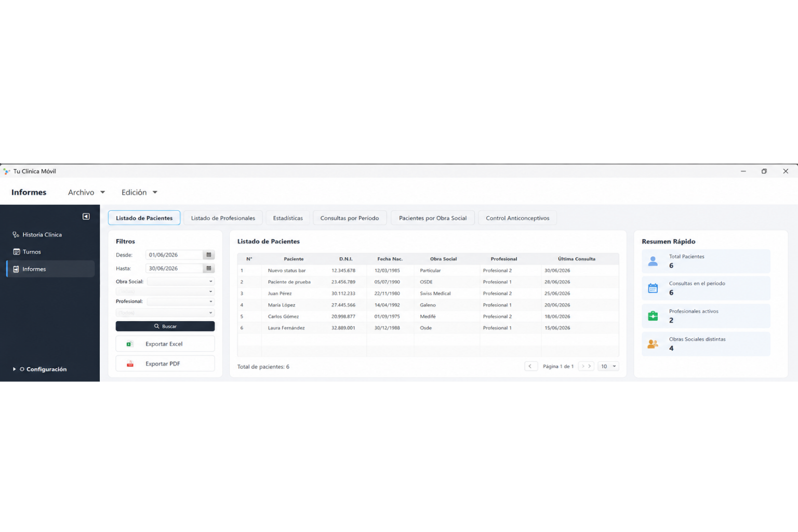Click the Consultas en el período calendar icon
This screenshot has width=798, height=532.
653,288
